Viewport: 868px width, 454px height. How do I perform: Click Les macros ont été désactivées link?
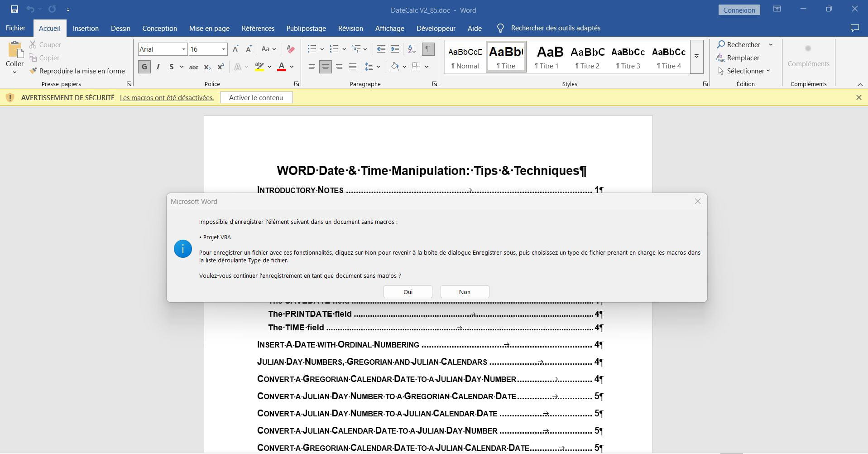pos(167,97)
